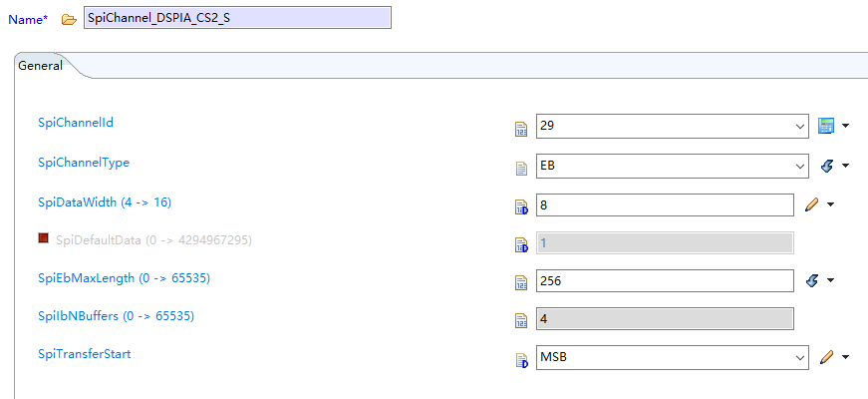
Task: Switch to the General tab
Action: pos(41,66)
